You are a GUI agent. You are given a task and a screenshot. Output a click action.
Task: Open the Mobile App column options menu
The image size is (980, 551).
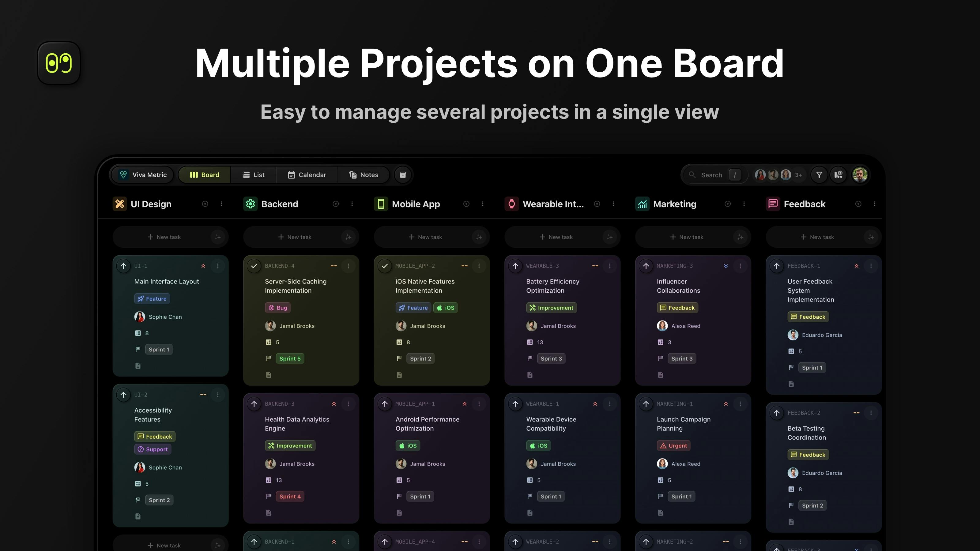point(483,204)
